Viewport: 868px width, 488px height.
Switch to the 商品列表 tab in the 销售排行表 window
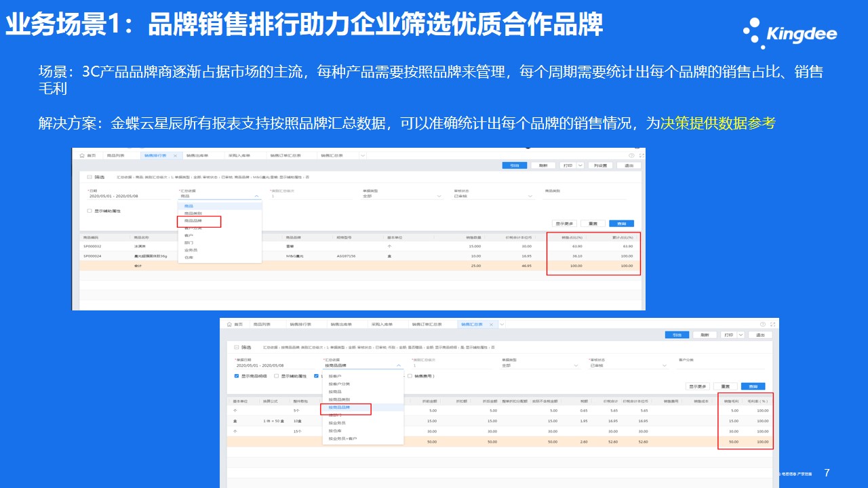(116, 156)
